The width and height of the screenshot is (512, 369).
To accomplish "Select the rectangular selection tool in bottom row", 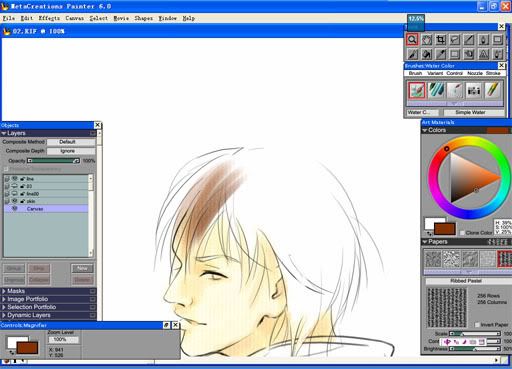I will pos(455,54).
